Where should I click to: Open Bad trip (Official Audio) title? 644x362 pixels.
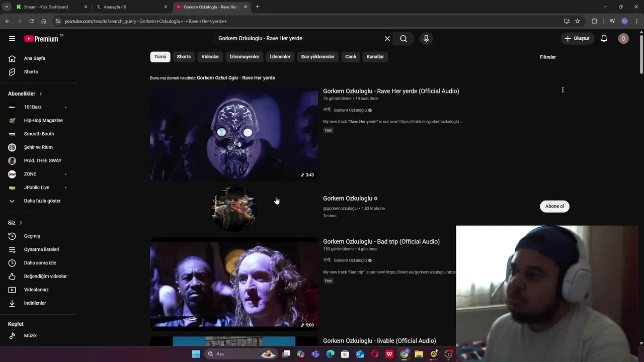pos(381,242)
